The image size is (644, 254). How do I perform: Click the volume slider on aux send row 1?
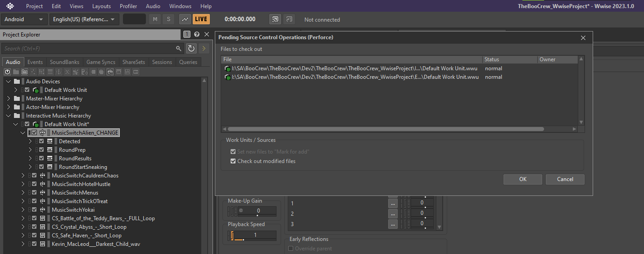[x=422, y=203]
